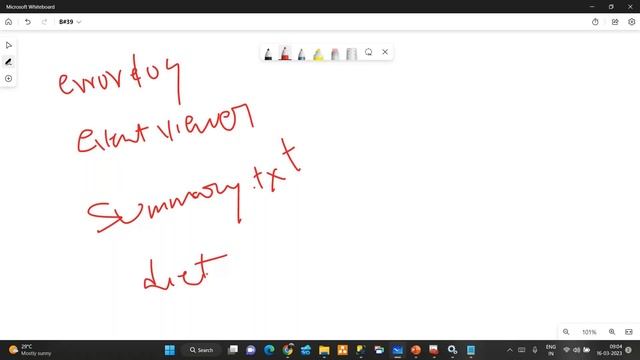The width and height of the screenshot is (640, 360).
Task: Undo the last stroke
Action: click(x=27, y=22)
